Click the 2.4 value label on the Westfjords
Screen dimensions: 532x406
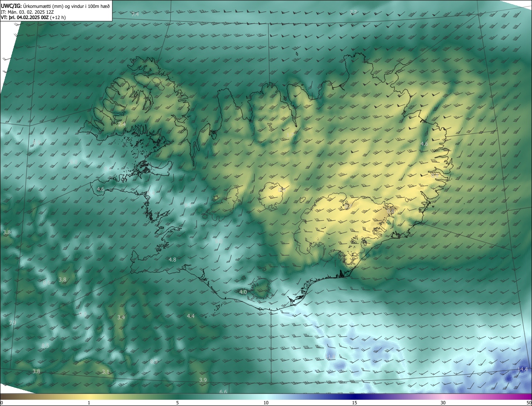(x=122, y=124)
